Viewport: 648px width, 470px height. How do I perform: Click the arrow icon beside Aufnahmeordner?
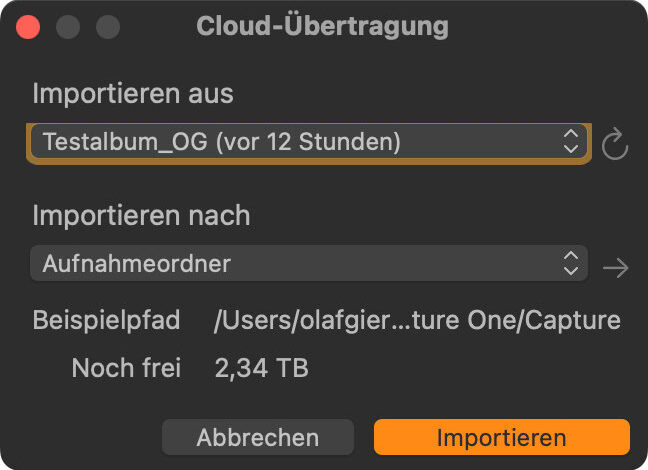[x=616, y=267]
